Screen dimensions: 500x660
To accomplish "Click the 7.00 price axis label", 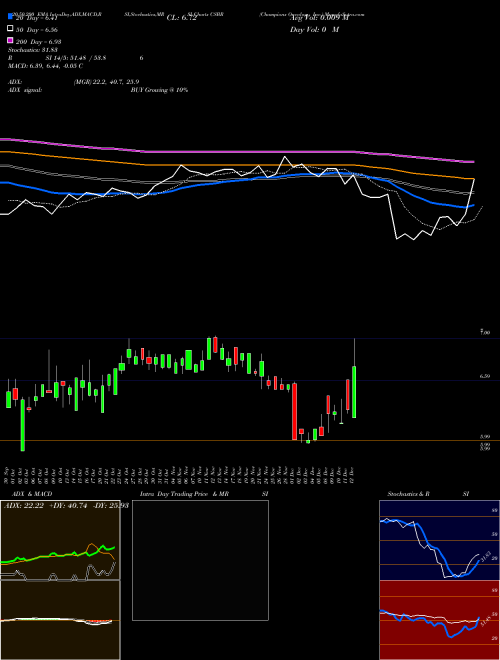I will coord(485,333).
